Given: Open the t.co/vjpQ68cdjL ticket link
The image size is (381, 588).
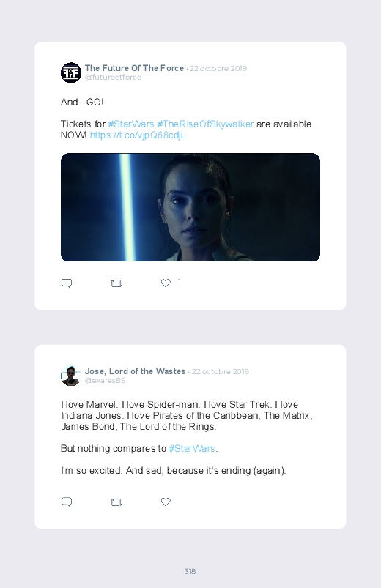Looking at the screenshot, I should [138, 135].
